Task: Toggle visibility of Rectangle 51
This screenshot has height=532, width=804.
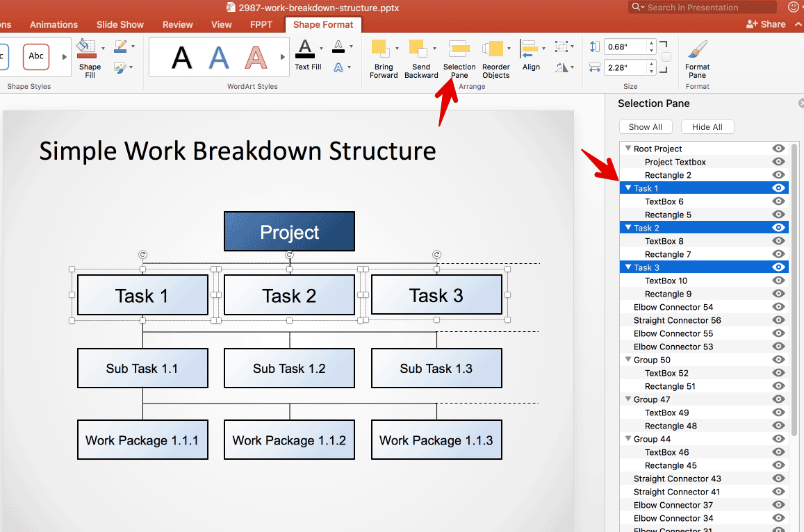Action: [x=778, y=386]
